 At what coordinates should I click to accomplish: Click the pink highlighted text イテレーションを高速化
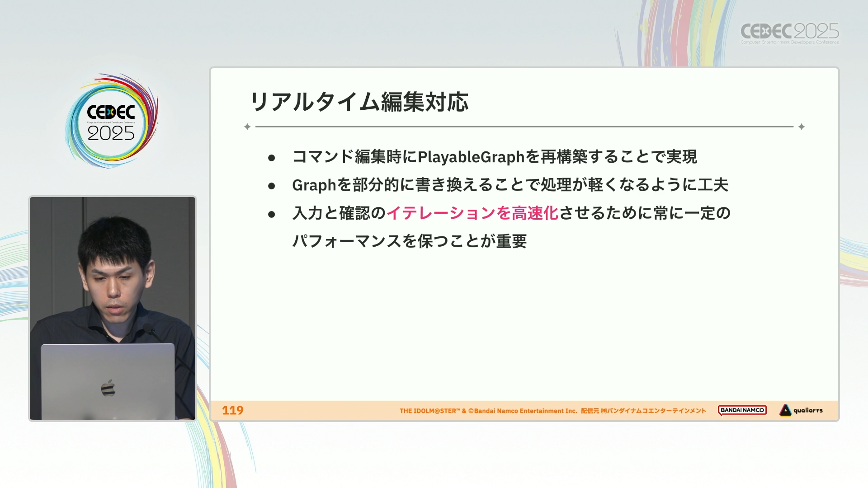(472, 213)
